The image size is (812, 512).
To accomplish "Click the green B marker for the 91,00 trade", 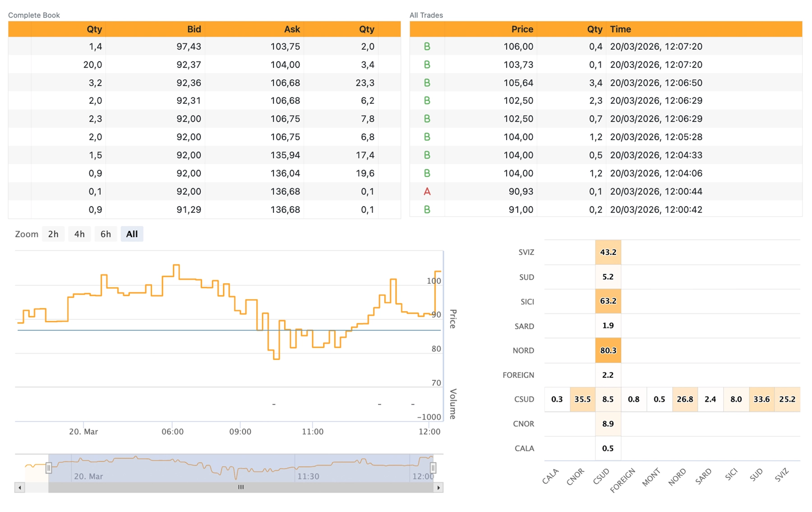I will point(427,210).
